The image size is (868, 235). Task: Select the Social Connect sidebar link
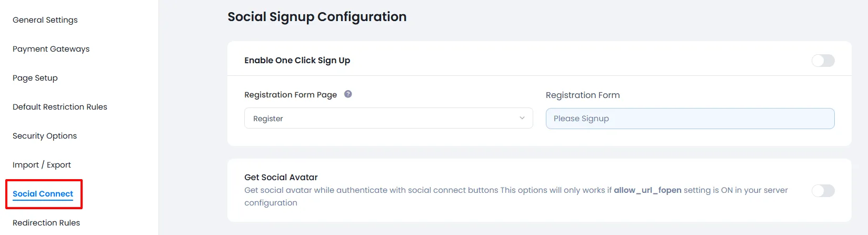43,194
